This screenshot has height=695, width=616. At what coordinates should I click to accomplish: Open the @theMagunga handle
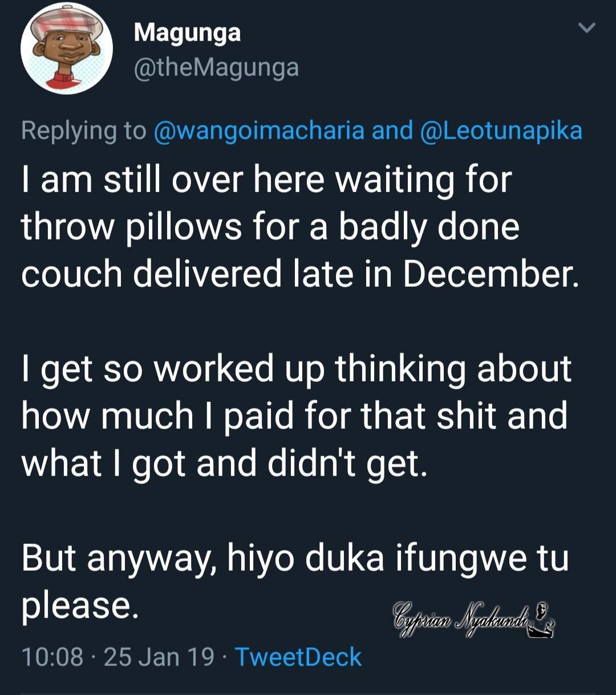coord(216,68)
